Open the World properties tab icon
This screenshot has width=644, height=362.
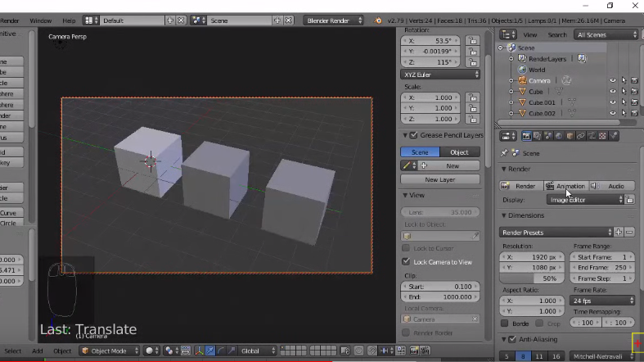coord(559,136)
